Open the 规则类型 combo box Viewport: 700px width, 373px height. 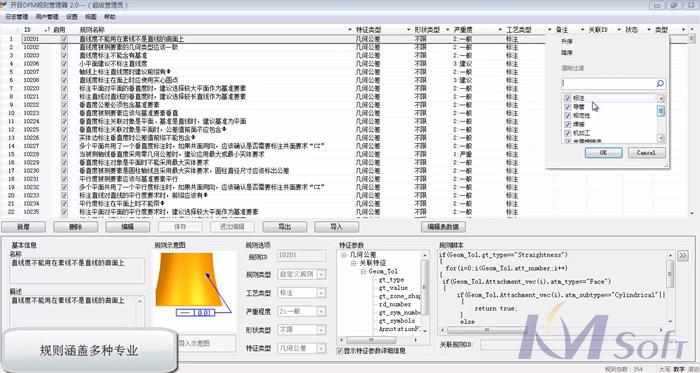[321, 274]
